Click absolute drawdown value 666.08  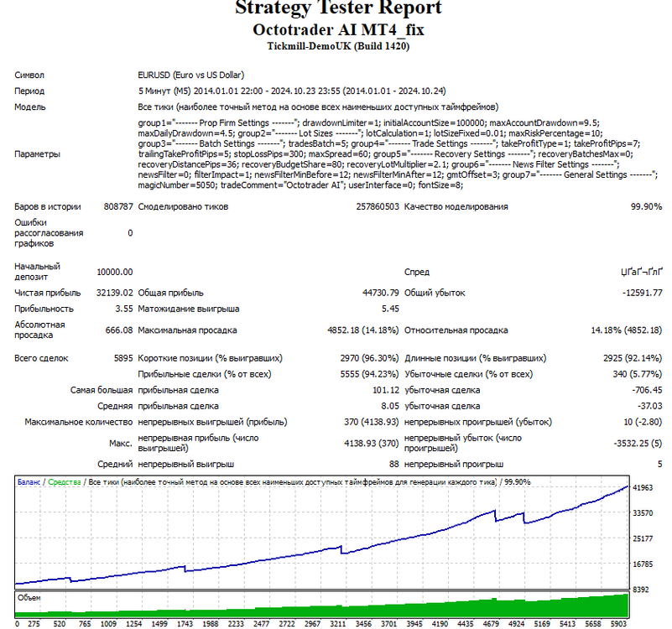(x=119, y=330)
